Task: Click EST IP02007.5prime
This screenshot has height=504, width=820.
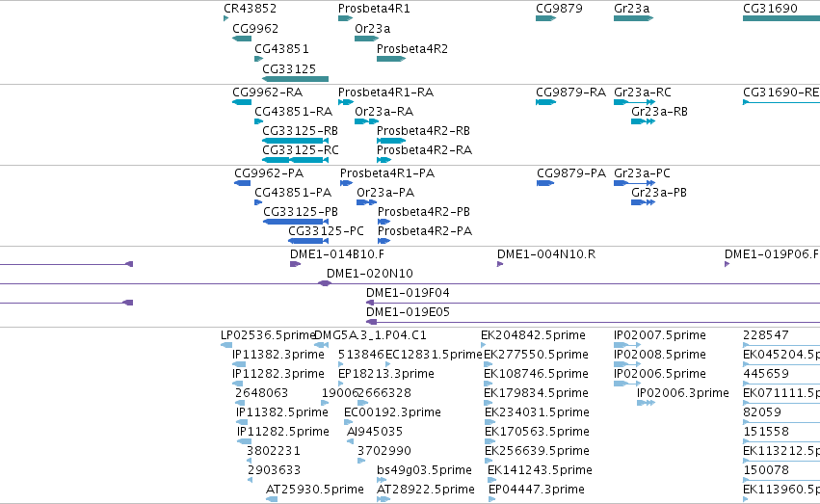Action: (x=660, y=335)
